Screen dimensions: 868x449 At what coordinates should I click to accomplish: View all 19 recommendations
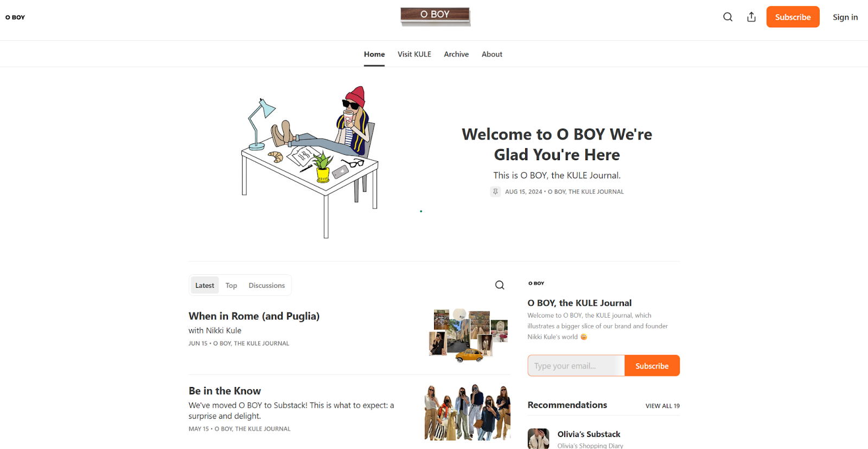(x=662, y=406)
